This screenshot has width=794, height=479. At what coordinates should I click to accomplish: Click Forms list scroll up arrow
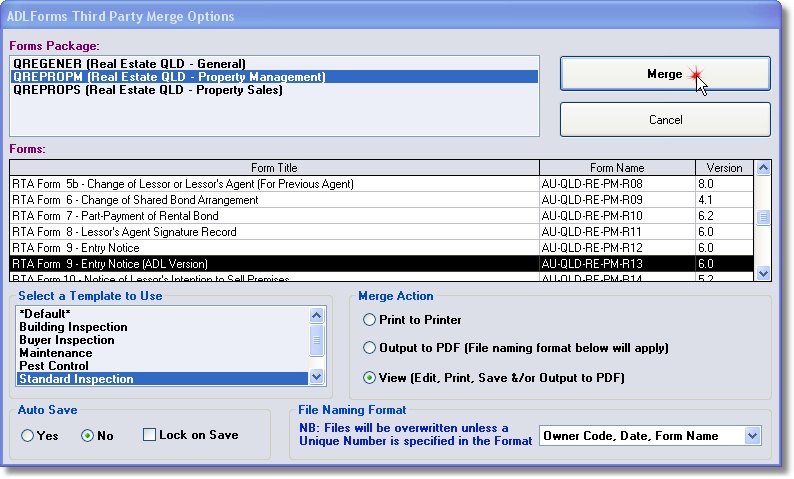point(763,168)
